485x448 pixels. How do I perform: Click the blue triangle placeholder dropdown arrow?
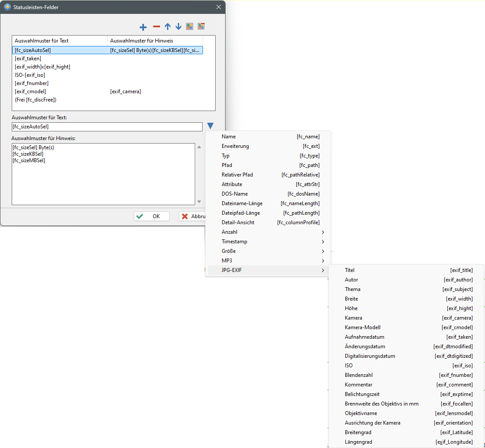210,126
